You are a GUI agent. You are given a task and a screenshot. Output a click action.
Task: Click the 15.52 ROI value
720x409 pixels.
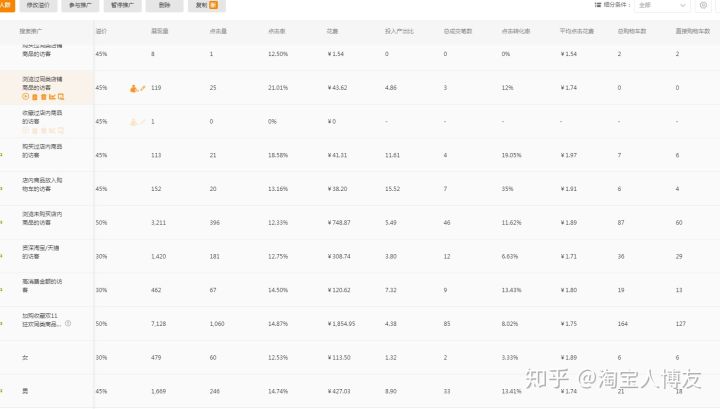point(392,189)
